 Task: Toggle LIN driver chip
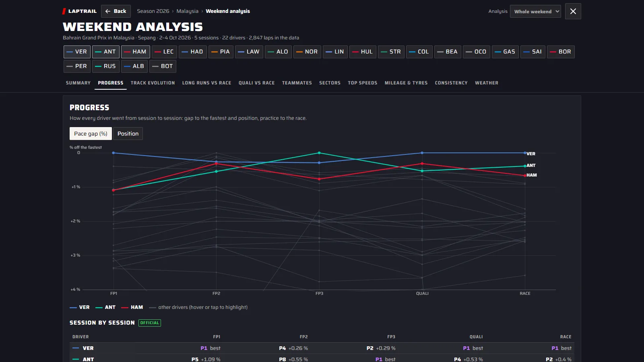(335, 51)
